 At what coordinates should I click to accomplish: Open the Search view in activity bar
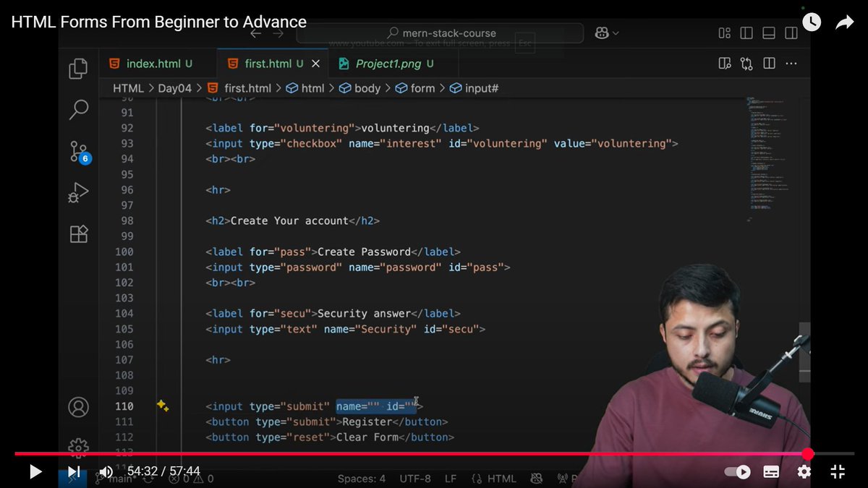coord(78,110)
